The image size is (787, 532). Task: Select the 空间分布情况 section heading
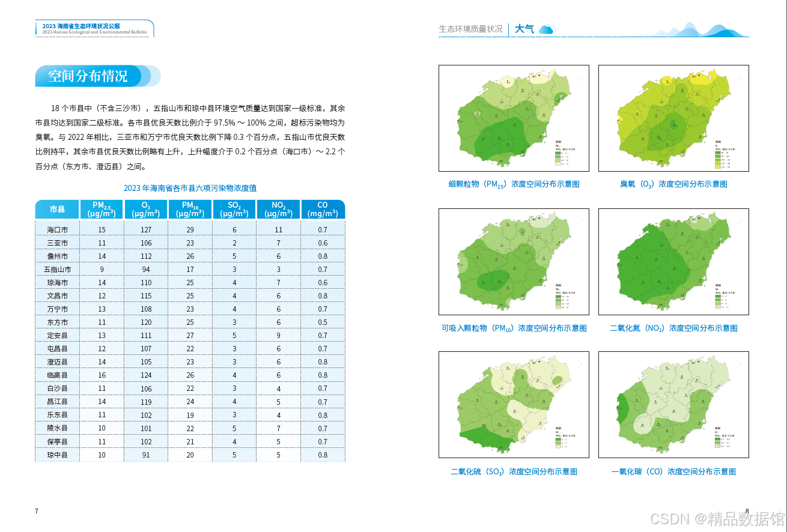click(88, 76)
